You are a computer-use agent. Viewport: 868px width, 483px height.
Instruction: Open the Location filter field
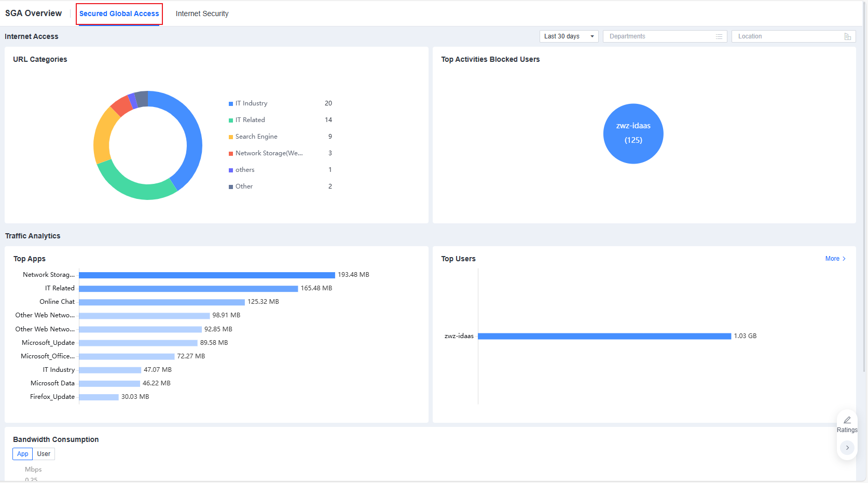[793, 36]
